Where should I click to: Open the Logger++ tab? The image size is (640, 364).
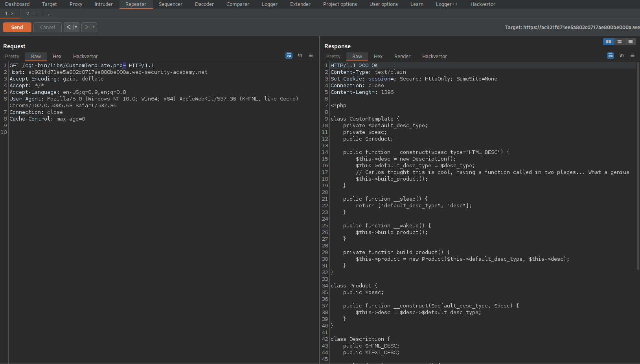click(x=447, y=4)
